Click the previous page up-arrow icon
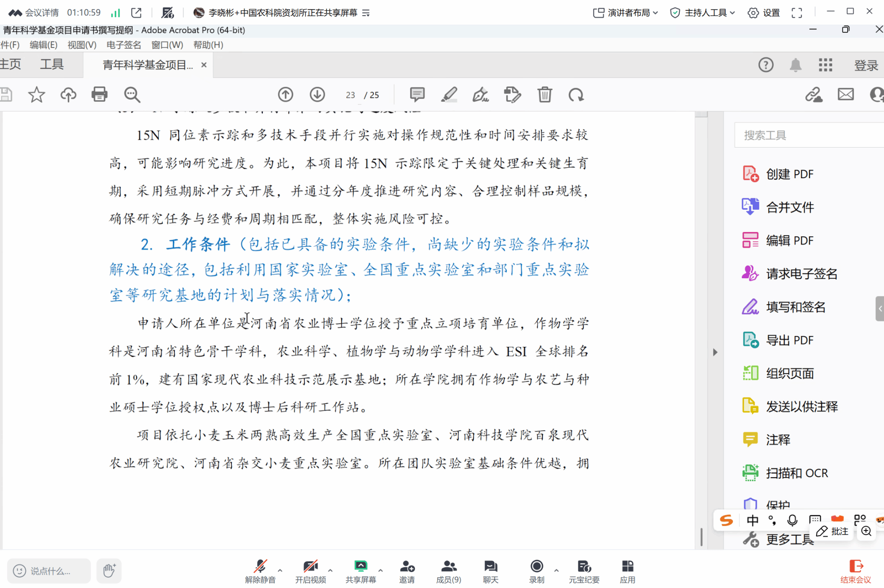Screen dimensions: 884x588 click(x=285, y=94)
